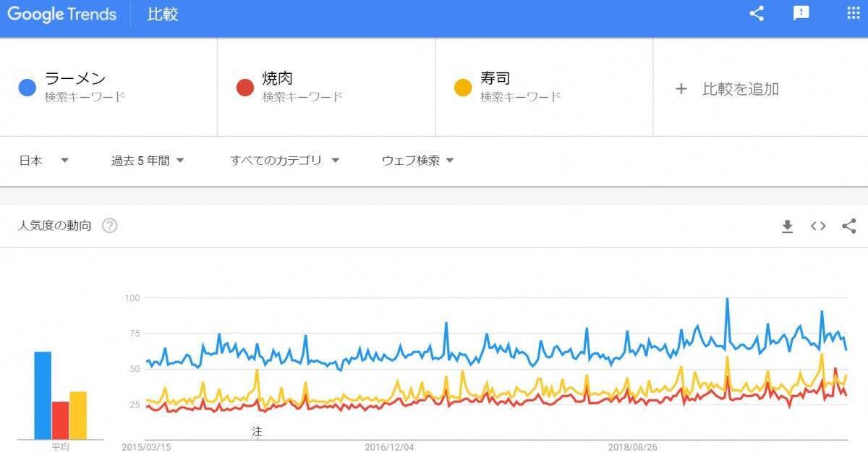This screenshot has height=453, width=868.
Task: Click the plus icon to add comparison
Action: tap(681, 89)
